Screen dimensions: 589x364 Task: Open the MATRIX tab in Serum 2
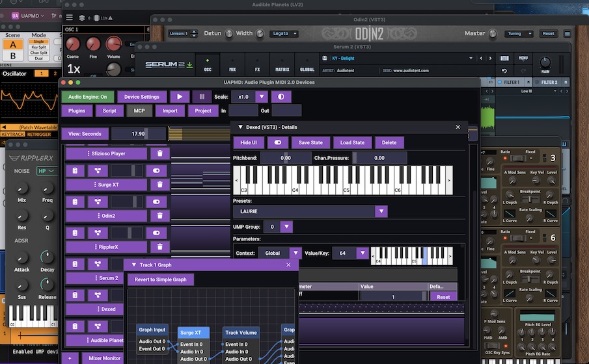(x=282, y=64)
